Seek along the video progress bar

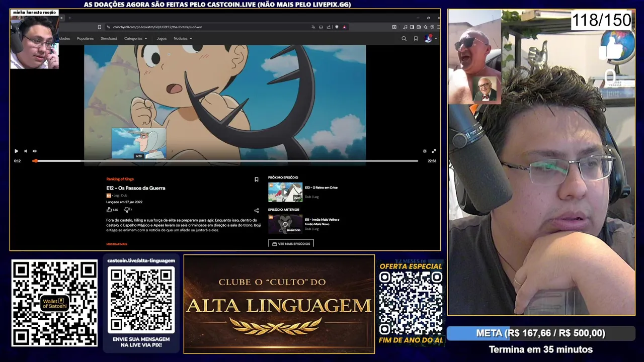point(225,161)
